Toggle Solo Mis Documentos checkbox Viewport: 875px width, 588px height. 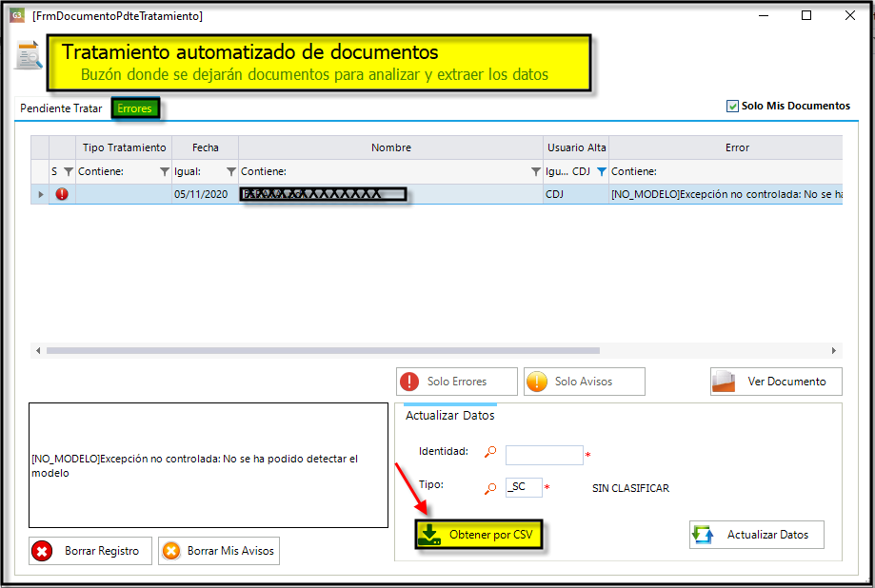coord(732,106)
